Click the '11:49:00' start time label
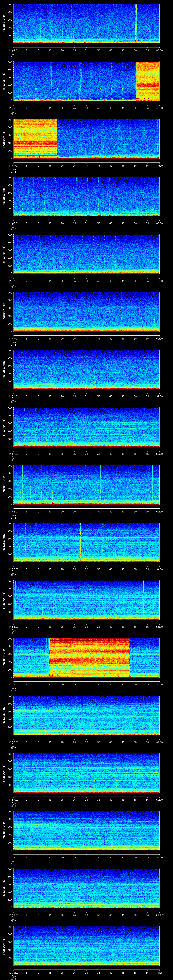 [13, 339]
